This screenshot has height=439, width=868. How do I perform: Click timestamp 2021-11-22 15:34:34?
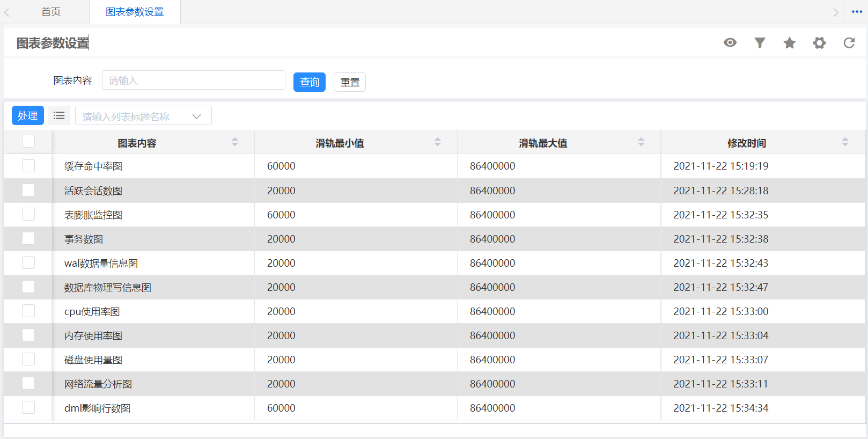point(721,408)
